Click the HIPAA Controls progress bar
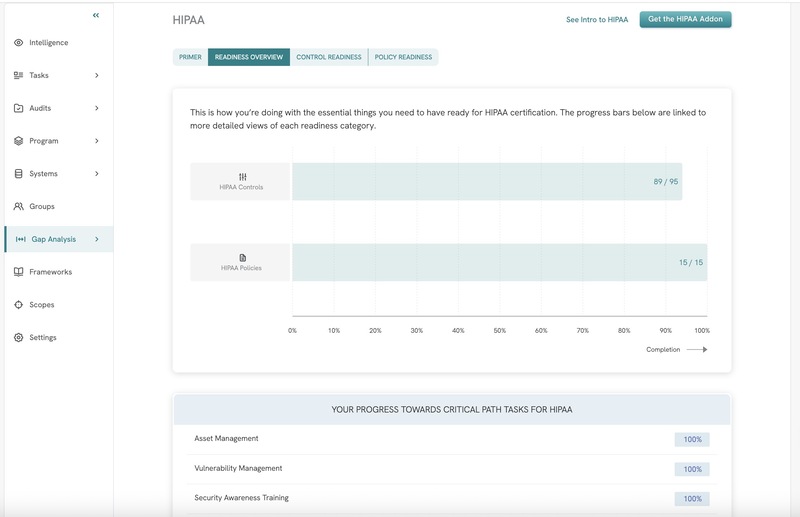 (x=487, y=182)
